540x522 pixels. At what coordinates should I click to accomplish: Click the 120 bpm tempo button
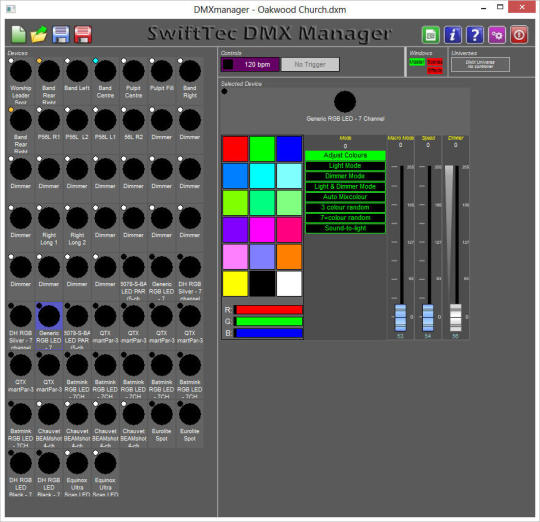[250, 64]
